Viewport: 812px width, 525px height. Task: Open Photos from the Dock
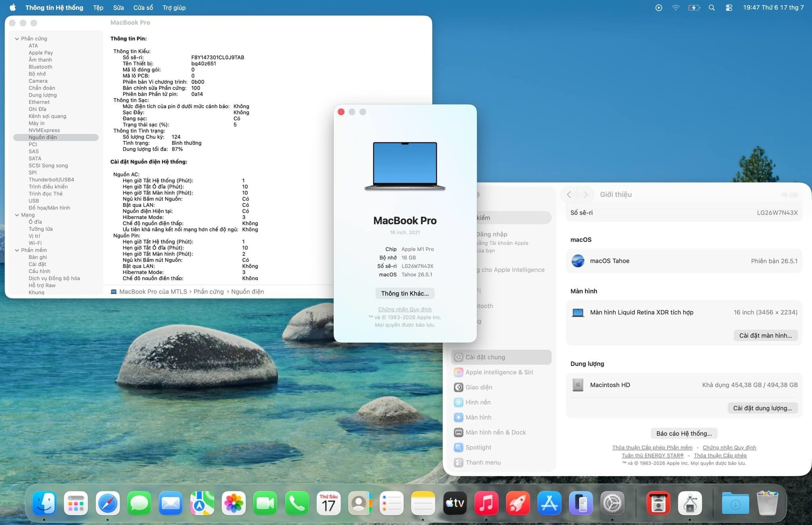click(234, 503)
